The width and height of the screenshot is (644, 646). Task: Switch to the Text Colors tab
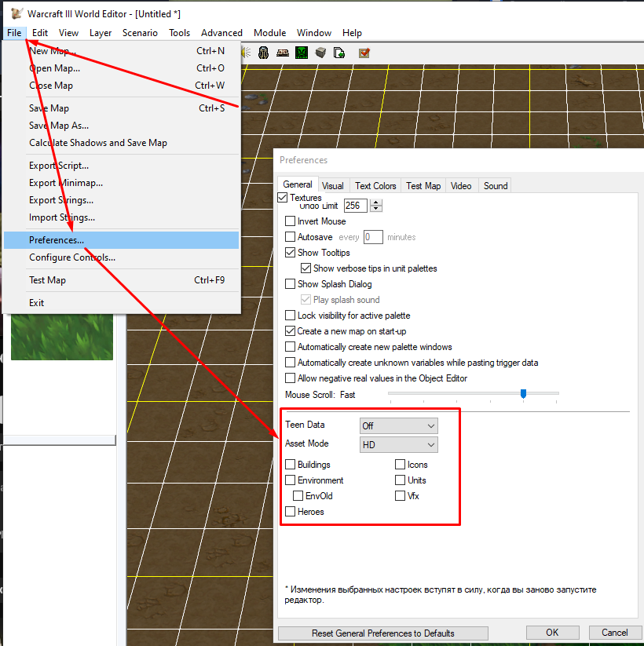click(375, 186)
